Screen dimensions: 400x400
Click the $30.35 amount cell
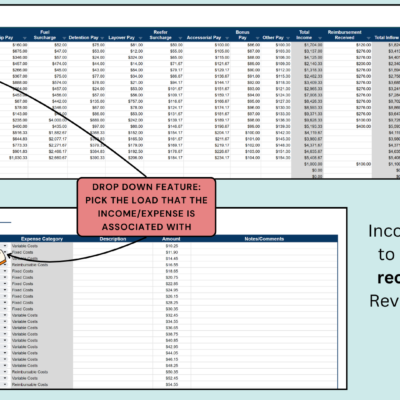tap(172, 309)
